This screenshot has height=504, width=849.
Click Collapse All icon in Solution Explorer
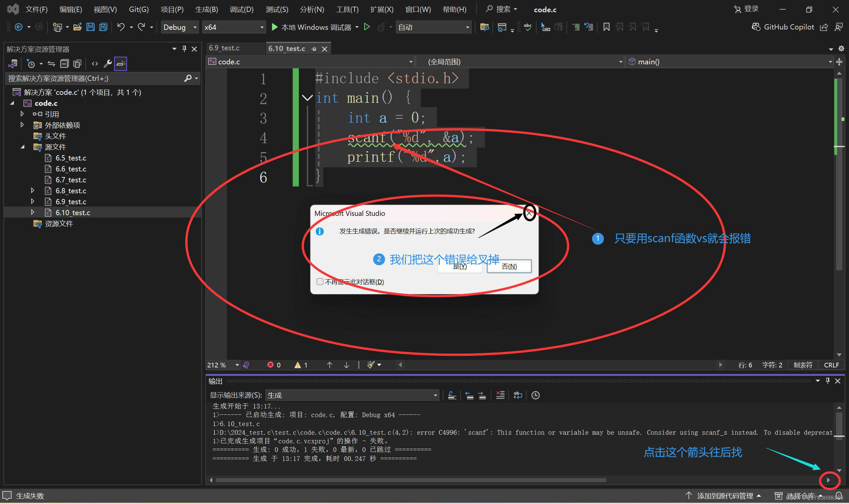click(x=64, y=64)
